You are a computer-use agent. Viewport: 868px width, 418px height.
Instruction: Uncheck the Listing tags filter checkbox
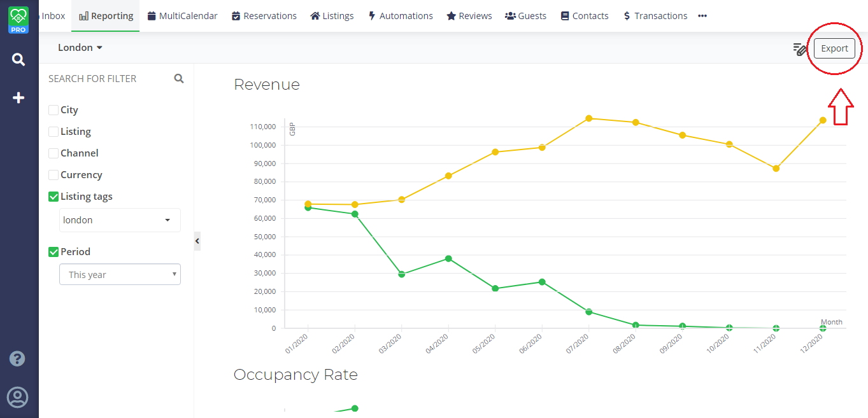pos(53,197)
